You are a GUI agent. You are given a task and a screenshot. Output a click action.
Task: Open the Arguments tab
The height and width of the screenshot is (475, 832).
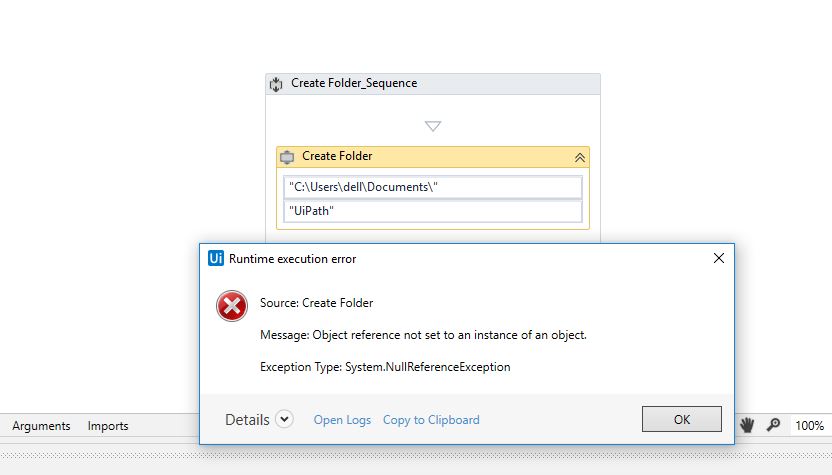pos(41,425)
